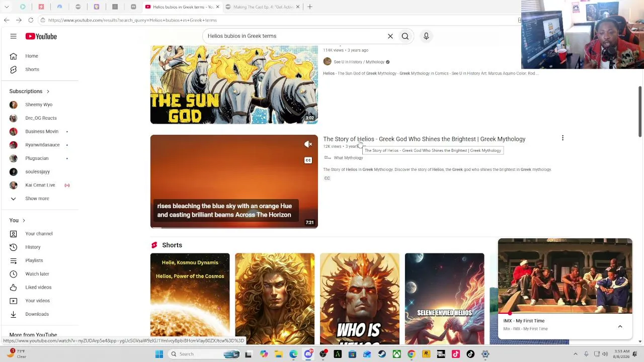
Task: Click the Windows taskbar Search box
Action: 204,354
